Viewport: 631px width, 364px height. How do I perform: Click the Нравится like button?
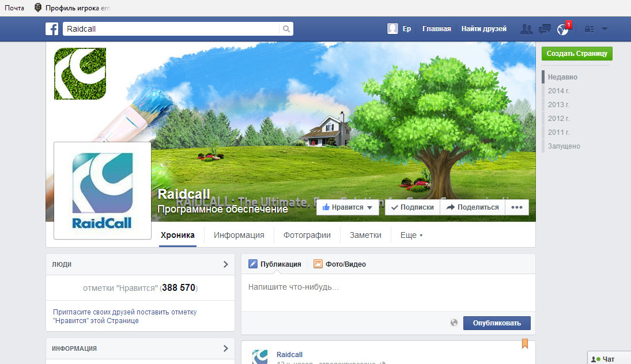tap(347, 207)
